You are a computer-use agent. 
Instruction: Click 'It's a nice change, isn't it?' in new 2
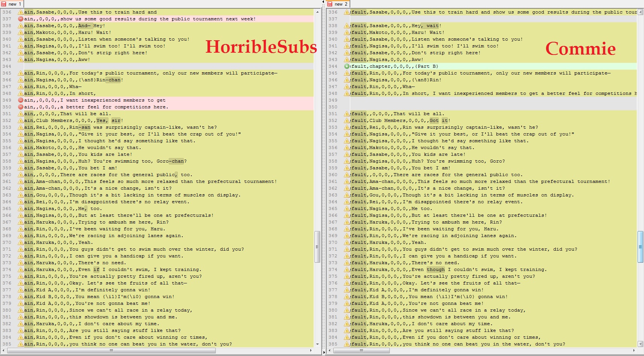pos(461,188)
